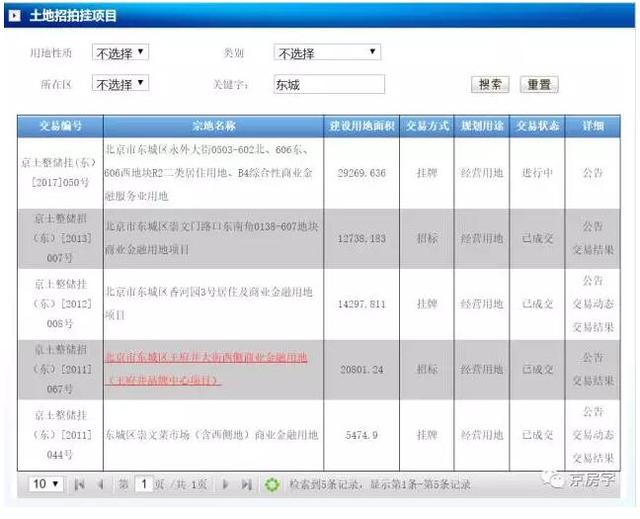Open 交易结果 for the [2012]005号 row
This screenshot has height=519, width=640.
(593, 327)
